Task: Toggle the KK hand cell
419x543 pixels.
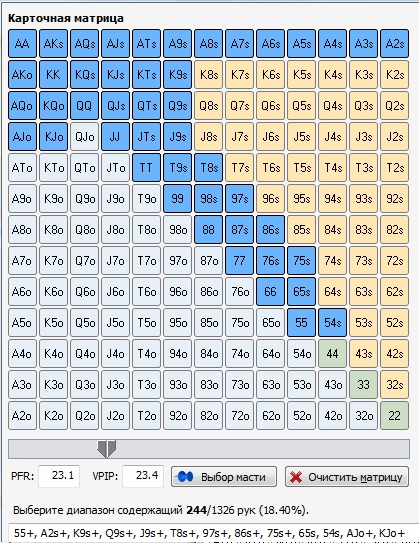Action: click(53, 74)
